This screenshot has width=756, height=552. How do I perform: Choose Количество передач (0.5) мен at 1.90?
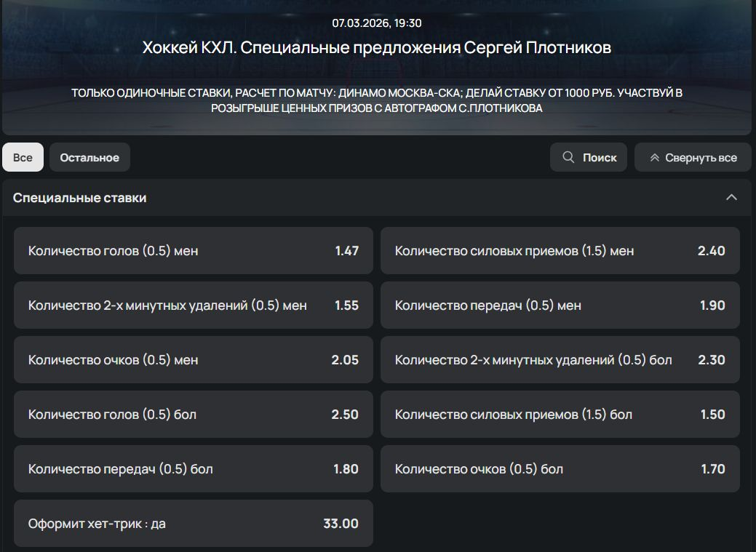560,305
